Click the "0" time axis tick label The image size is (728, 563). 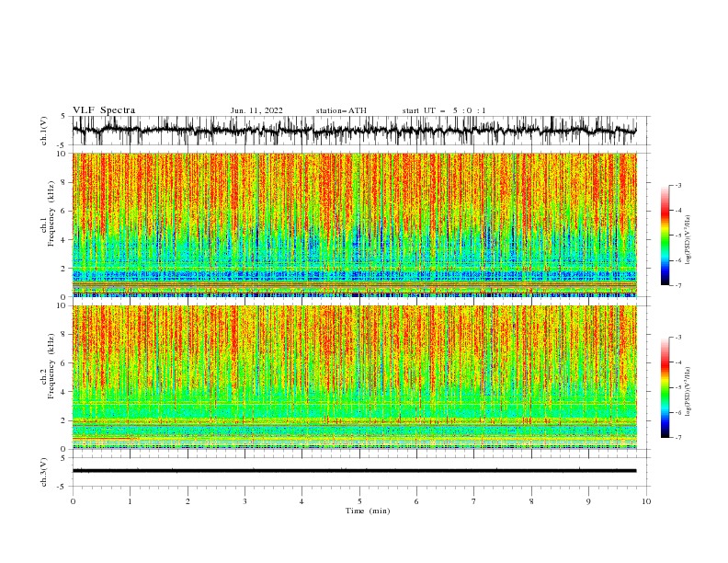tap(73, 501)
